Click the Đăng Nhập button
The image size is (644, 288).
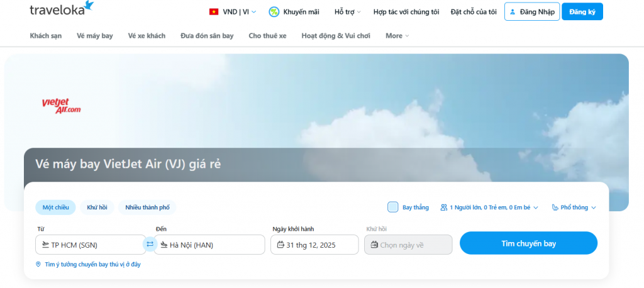click(x=532, y=11)
